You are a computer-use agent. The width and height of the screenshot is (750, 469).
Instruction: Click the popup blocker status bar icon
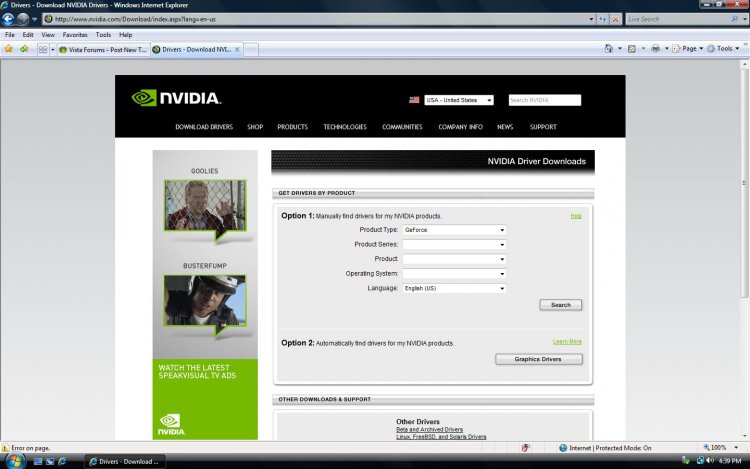pos(525,448)
